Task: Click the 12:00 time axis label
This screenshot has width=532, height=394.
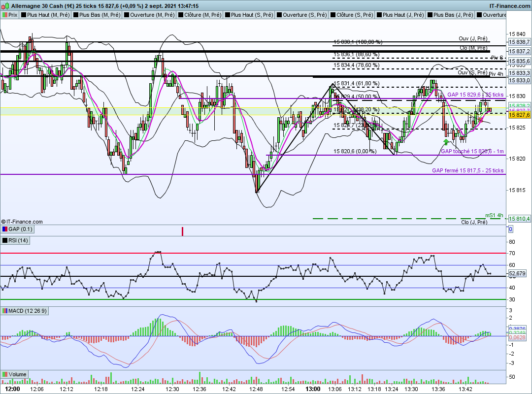Action: click(12, 389)
